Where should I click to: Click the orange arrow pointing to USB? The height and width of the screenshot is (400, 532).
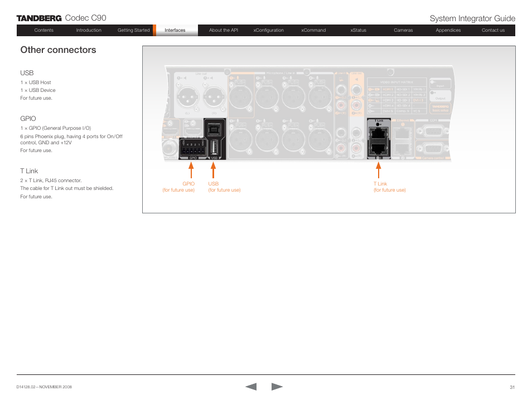[213, 169]
